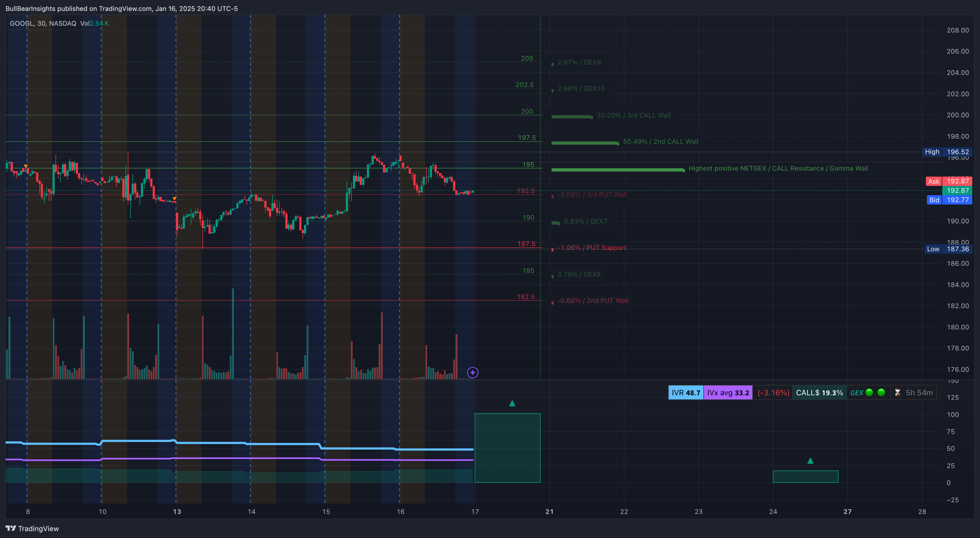
Task: Click the purple sparkle circle icon near 17
Action: tap(472, 373)
